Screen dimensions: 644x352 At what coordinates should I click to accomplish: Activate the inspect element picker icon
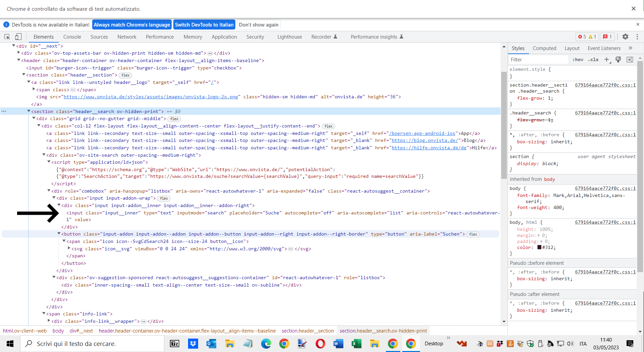click(x=7, y=37)
